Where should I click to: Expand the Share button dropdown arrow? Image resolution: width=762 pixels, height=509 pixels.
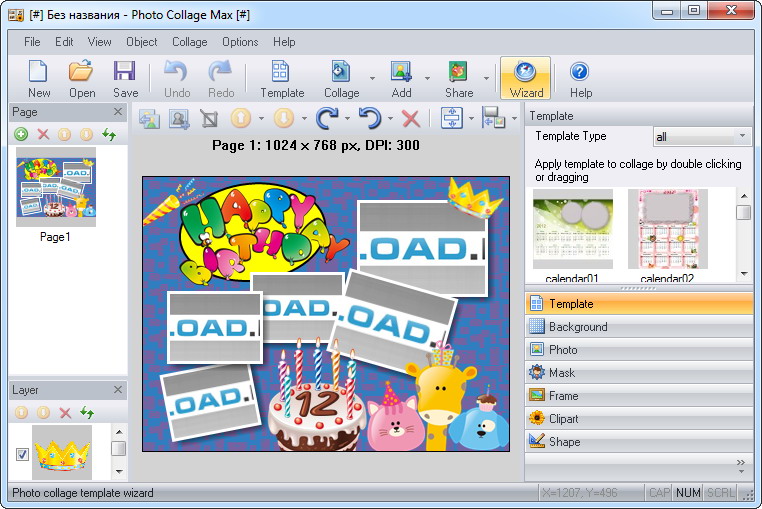486,78
